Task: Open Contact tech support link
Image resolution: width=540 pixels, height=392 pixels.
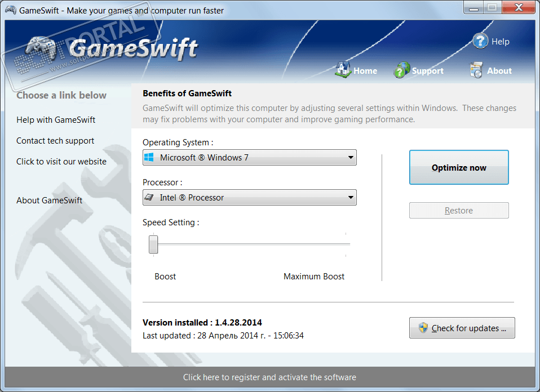Action: point(55,141)
